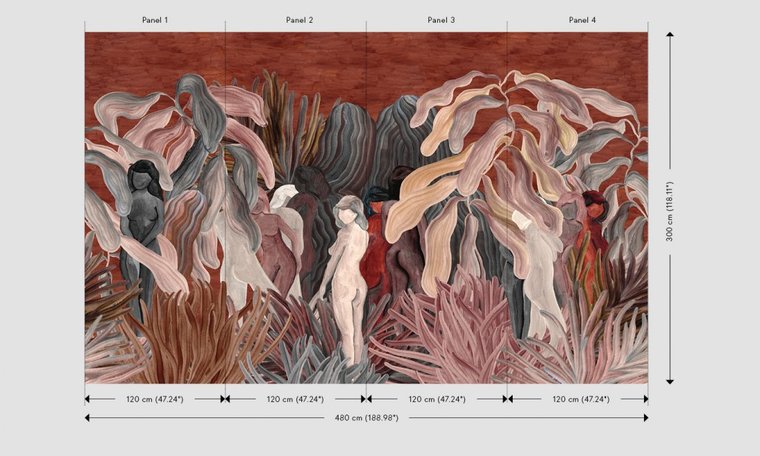Viewport: 760px width, 456px height.
Task: Click the 120 cm label under Panel 2
Action: pyautogui.click(x=295, y=399)
